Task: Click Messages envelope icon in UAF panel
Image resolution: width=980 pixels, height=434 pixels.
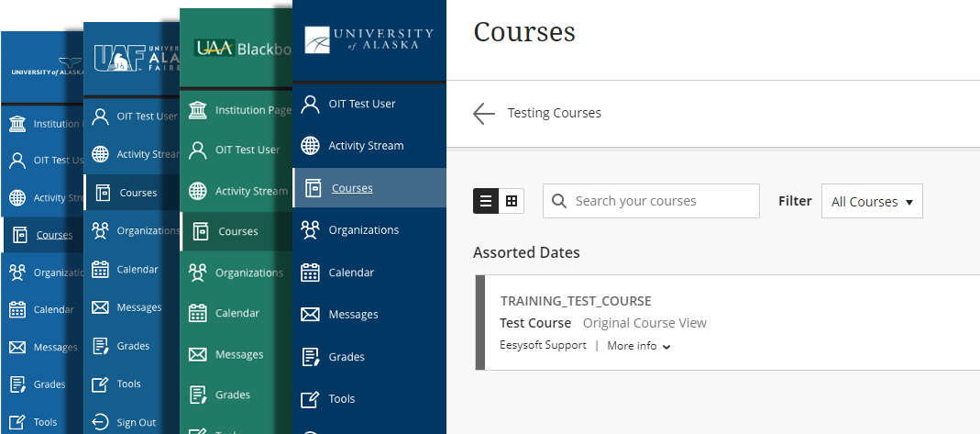Action: pyautogui.click(x=100, y=307)
